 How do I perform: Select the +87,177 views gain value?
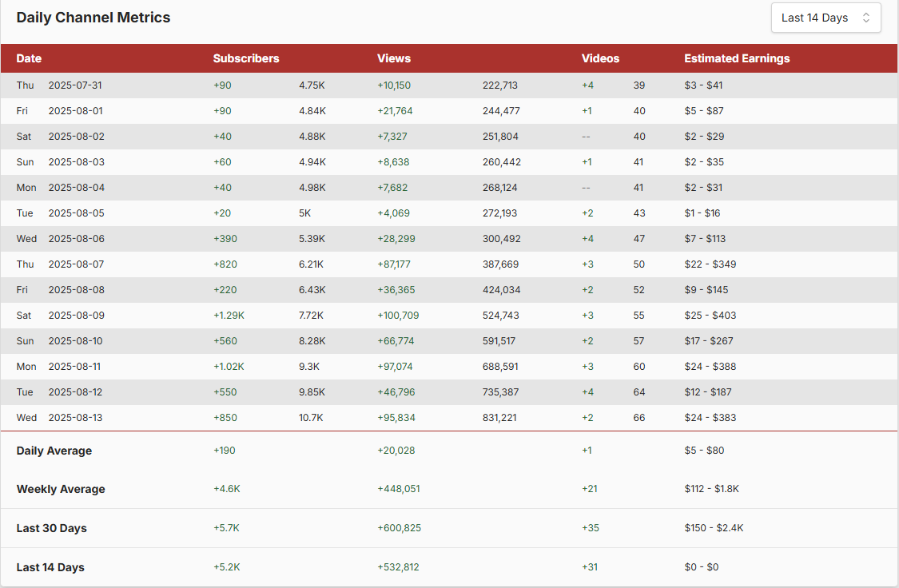pos(395,264)
